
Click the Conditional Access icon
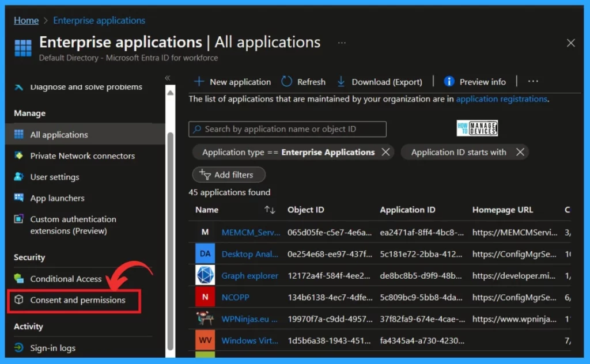[19, 278]
